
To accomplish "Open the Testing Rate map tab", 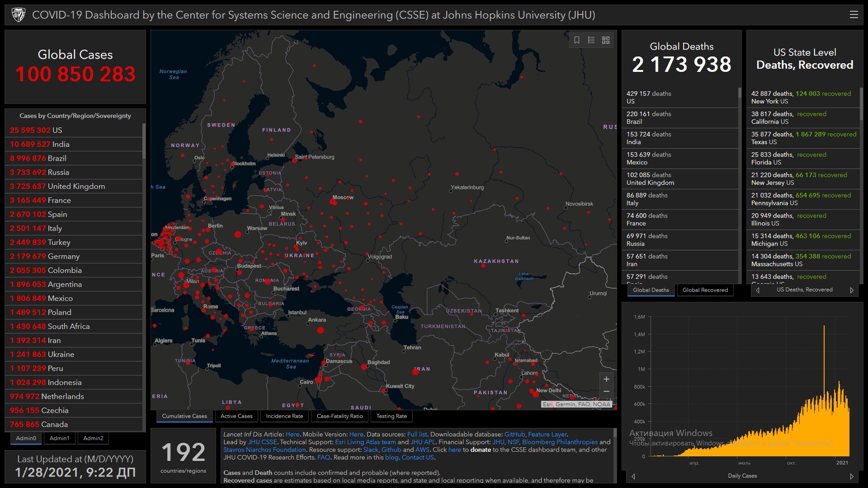I will click(392, 416).
